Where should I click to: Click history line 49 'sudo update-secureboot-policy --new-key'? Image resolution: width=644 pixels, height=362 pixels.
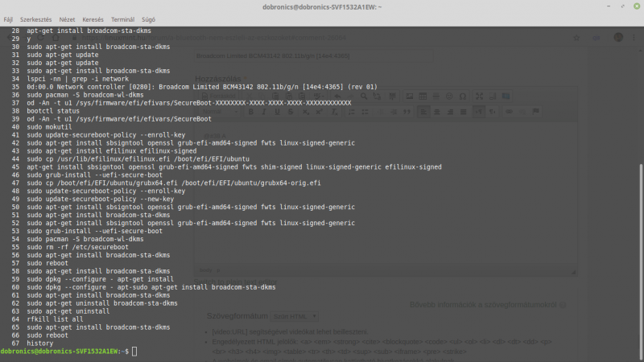coord(100,199)
